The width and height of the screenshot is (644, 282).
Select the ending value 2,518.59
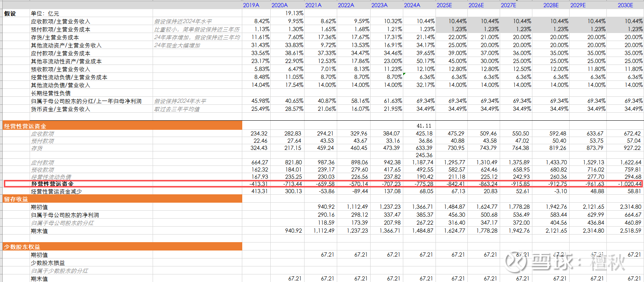(630, 231)
